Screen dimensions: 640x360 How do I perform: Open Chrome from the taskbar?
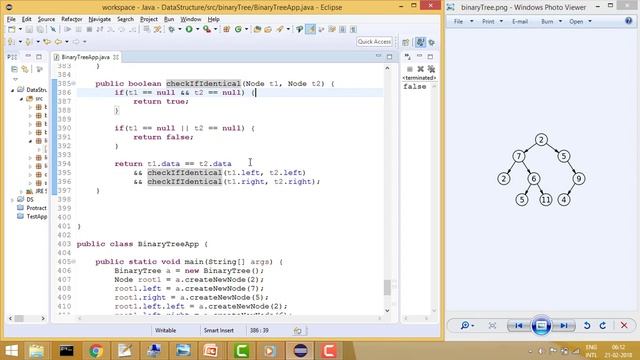point(96,351)
